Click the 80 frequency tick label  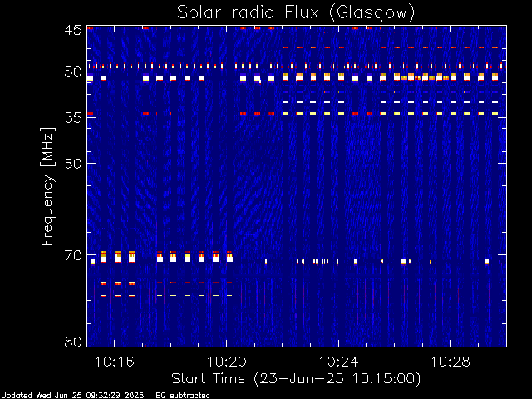click(x=73, y=342)
